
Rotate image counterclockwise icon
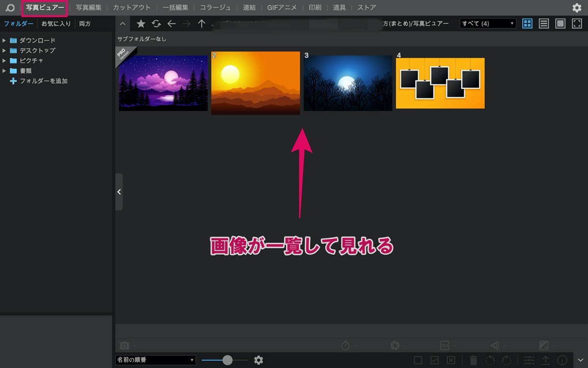coord(490,360)
